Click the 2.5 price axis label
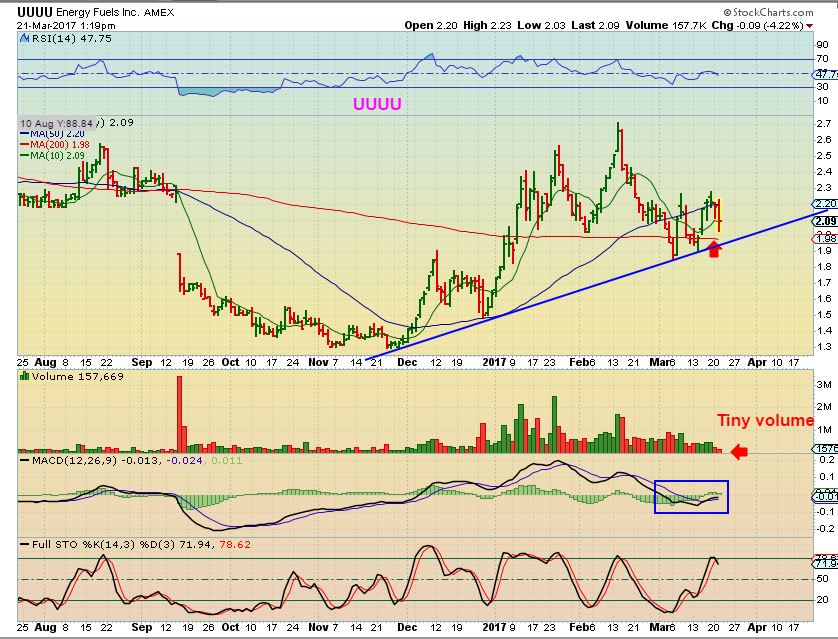The height and width of the screenshot is (639, 838). tap(824, 155)
